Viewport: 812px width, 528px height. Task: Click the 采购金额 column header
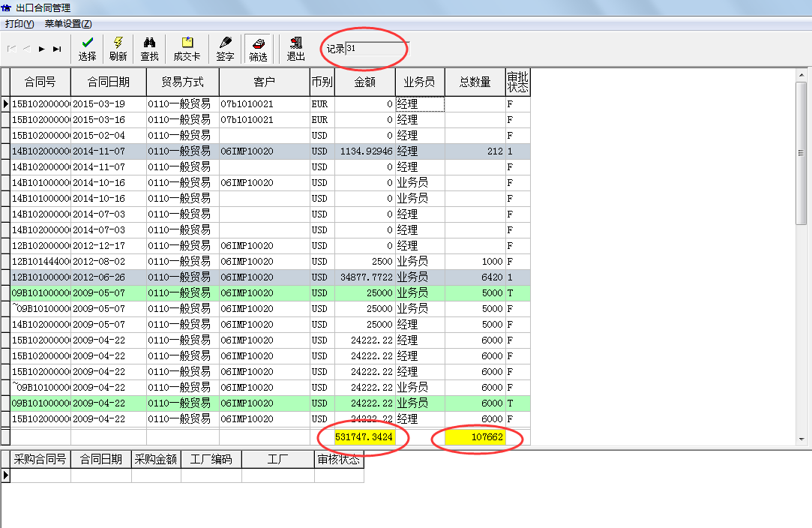(156, 459)
